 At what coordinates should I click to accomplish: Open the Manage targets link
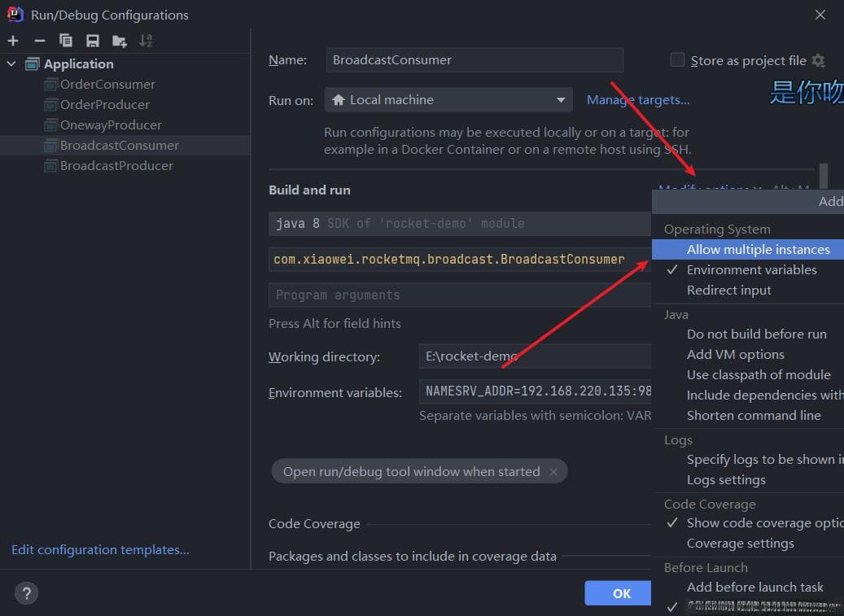638,100
